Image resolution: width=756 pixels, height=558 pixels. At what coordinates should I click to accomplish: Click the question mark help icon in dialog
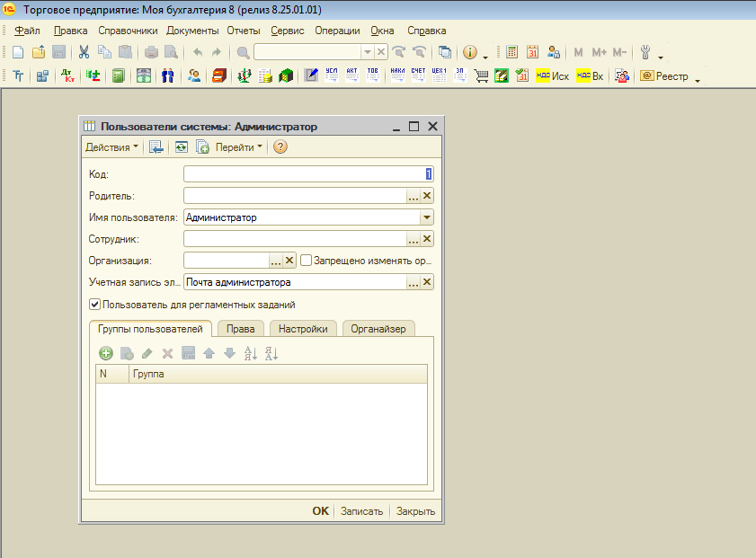[280, 147]
